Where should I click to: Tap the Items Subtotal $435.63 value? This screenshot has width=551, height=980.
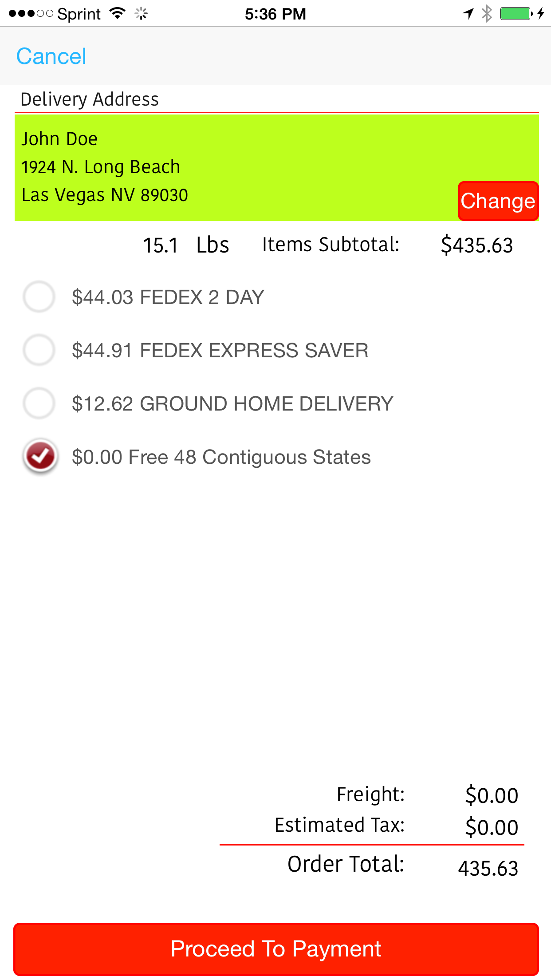click(477, 245)
